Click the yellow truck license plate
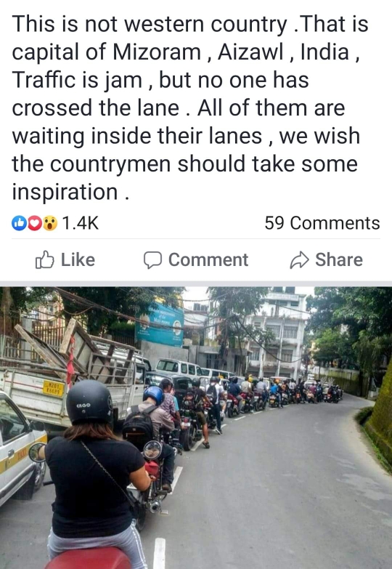 53,388
